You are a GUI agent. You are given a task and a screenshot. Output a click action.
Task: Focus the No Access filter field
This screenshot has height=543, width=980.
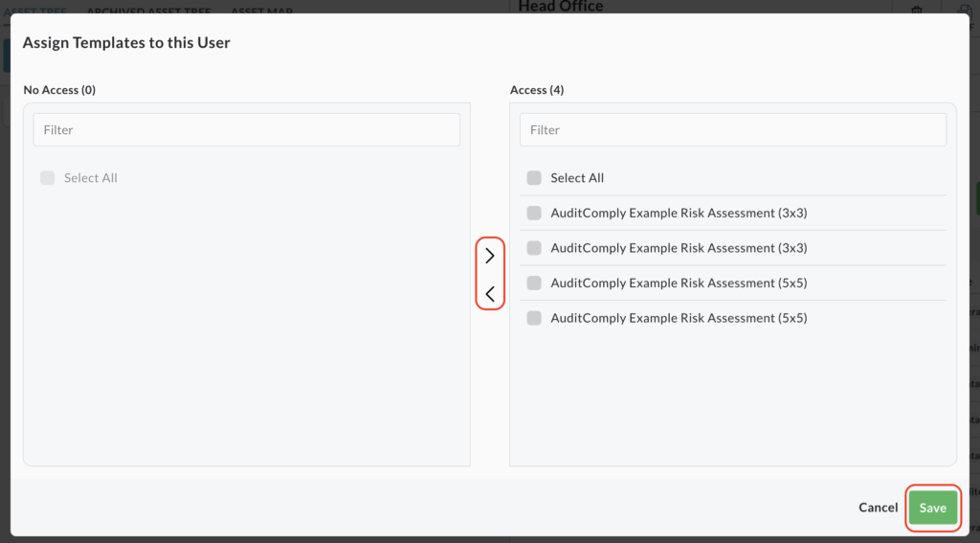point(246,130)
